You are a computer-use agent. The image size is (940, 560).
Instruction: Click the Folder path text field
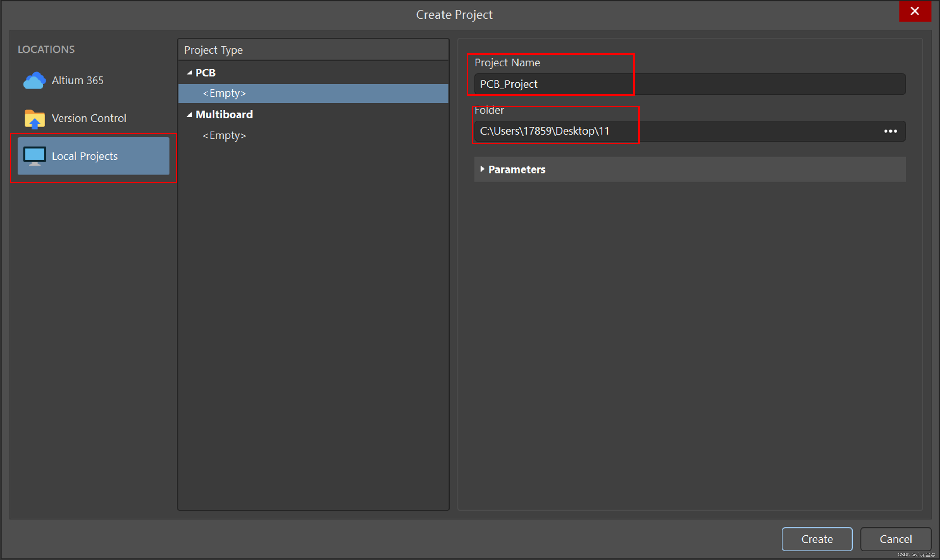[672, 131]
